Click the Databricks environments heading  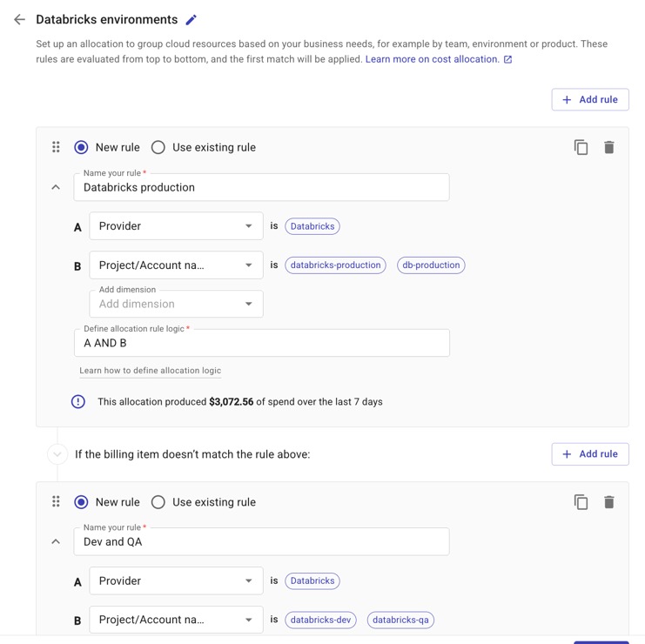click(x=107, y=19)
